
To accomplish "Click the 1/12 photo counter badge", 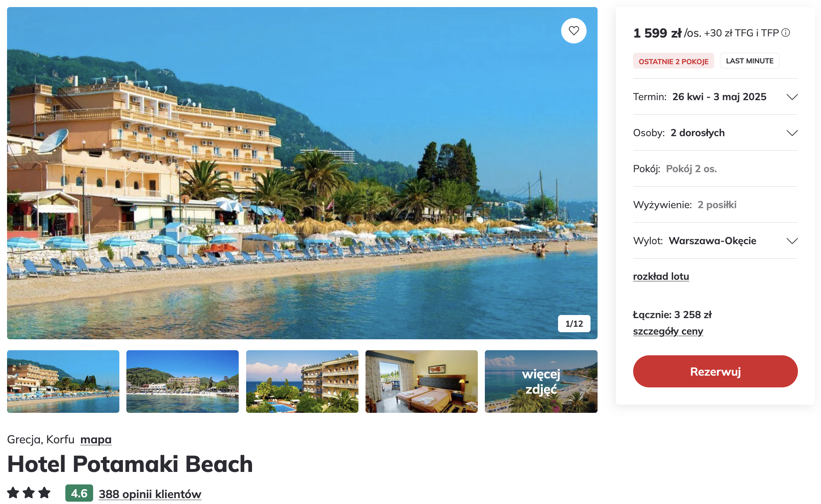I will [574, 324].
